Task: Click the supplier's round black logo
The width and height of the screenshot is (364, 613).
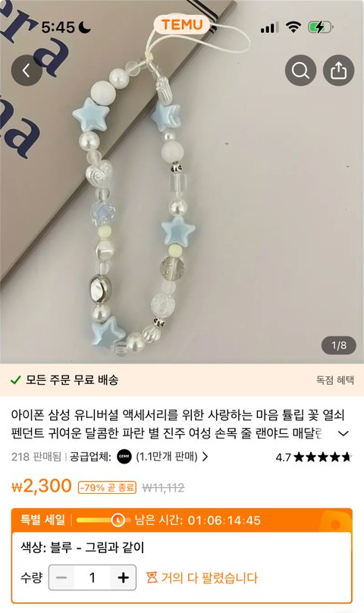Action: pos(124,456)
